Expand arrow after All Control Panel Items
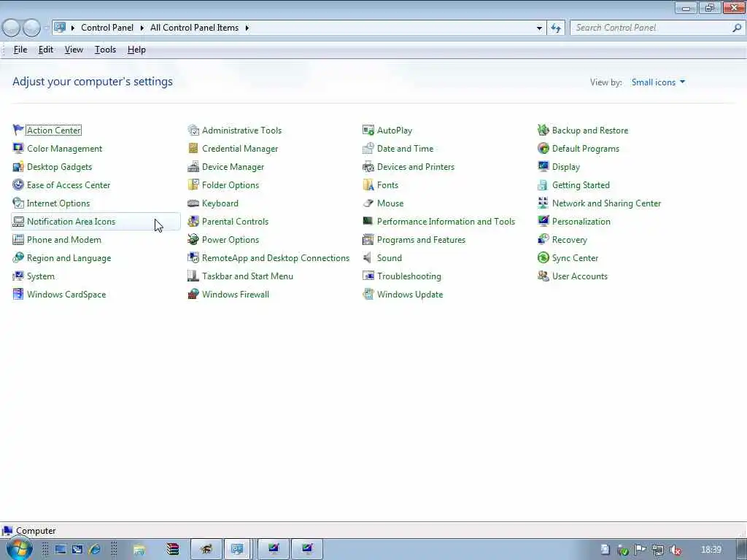The width and height of the screenshot is (747, 560). [x=247, y=28]
